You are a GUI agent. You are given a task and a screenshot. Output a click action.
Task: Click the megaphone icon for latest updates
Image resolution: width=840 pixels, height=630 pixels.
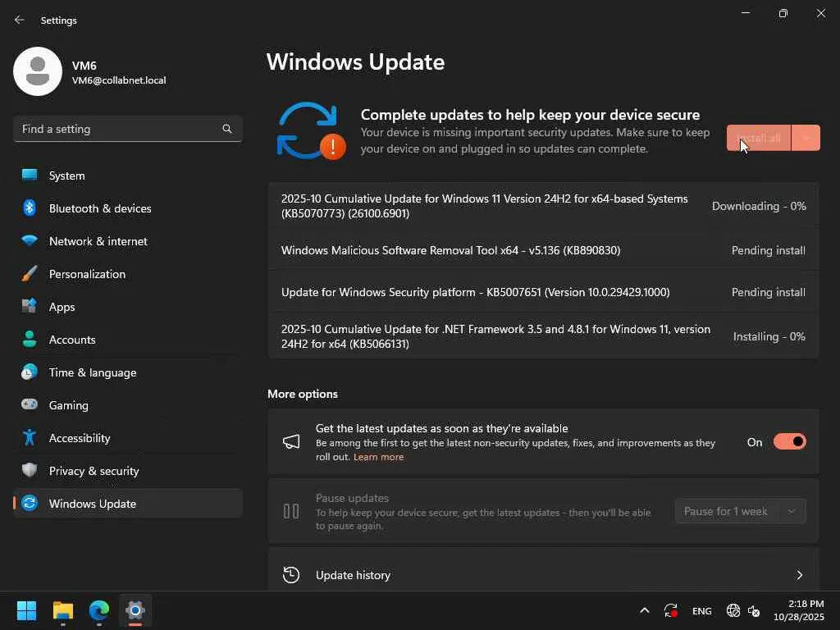(291, 442)
